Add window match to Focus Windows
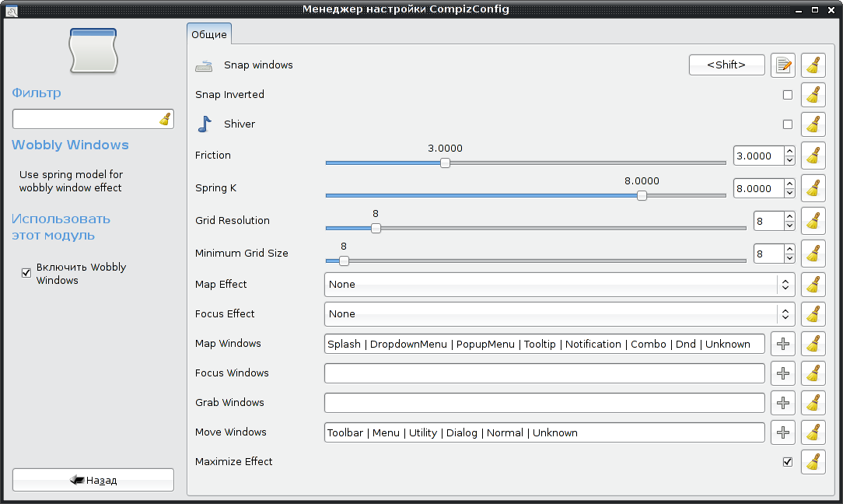This screenshot has width=843, height=504. tap(783, 373)
